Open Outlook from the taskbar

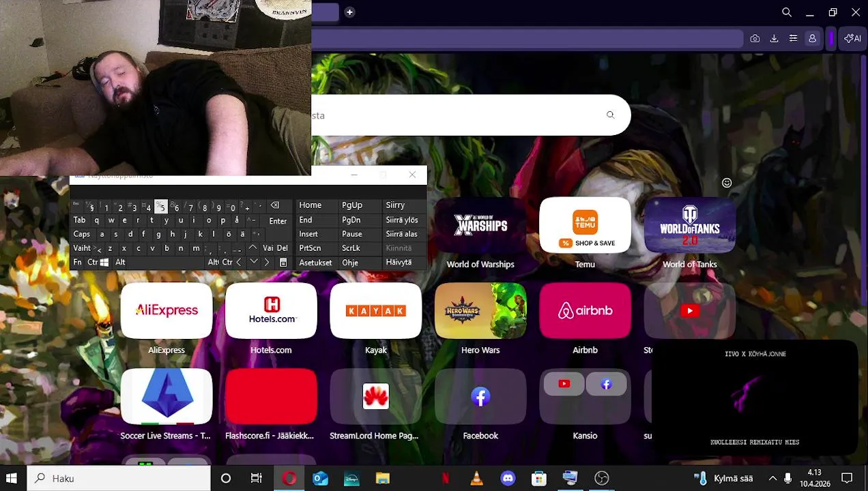(x=320, y=478)
